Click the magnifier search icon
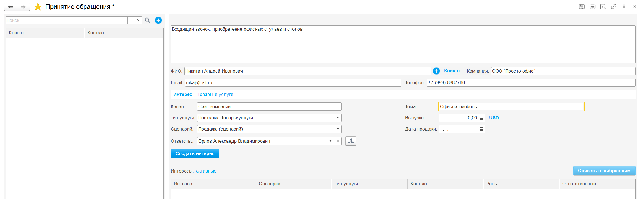 (148, 20)
